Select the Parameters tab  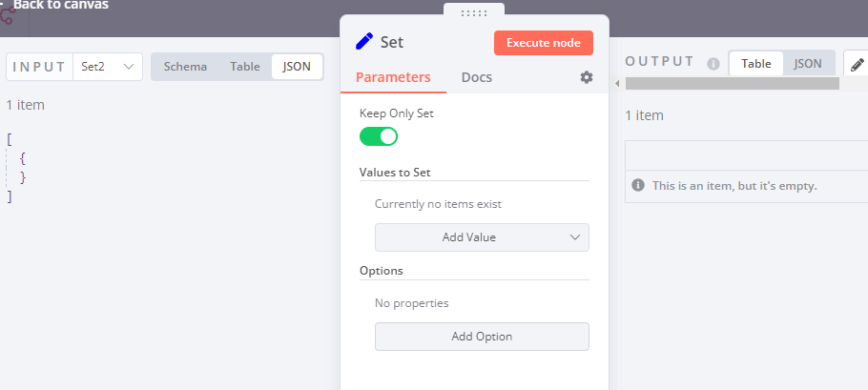click(x=393, y=77)
